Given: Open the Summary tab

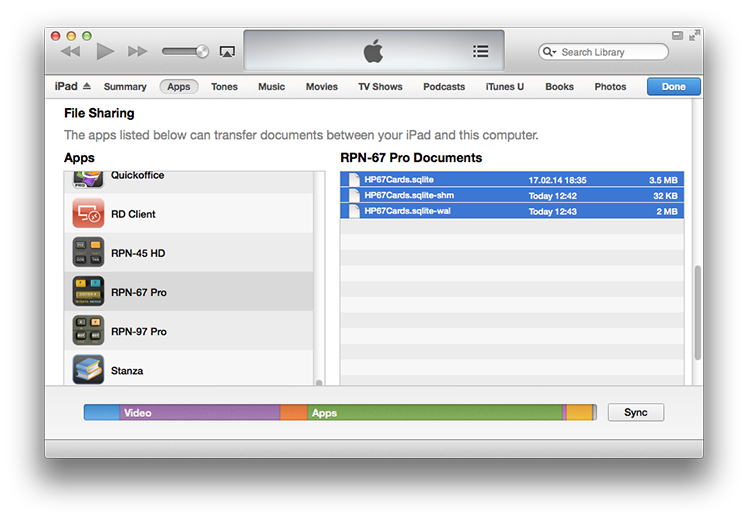Looking at the screenshot, I should coord(125,87).
